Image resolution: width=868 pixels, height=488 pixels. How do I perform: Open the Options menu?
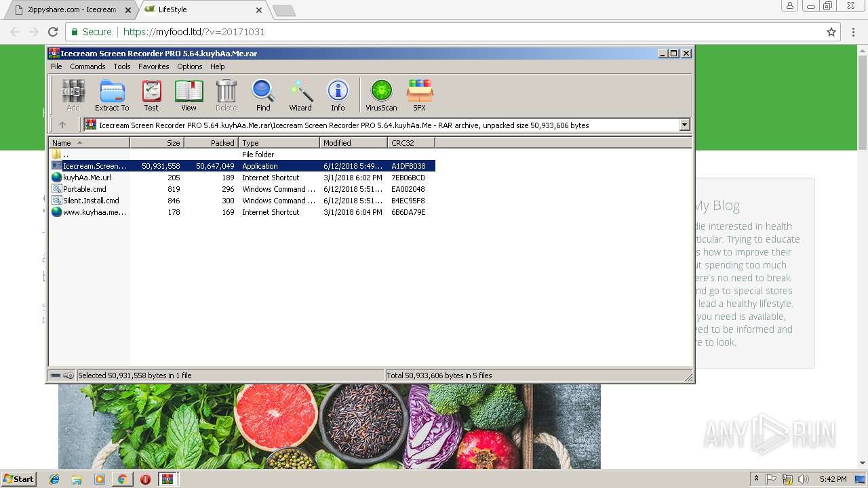tap(190, 66)
